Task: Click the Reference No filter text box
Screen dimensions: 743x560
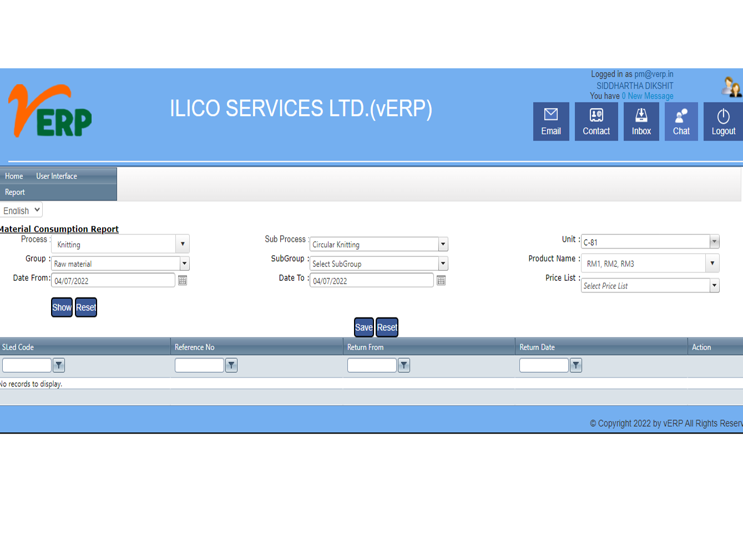Action: click(x=199, y=365)
